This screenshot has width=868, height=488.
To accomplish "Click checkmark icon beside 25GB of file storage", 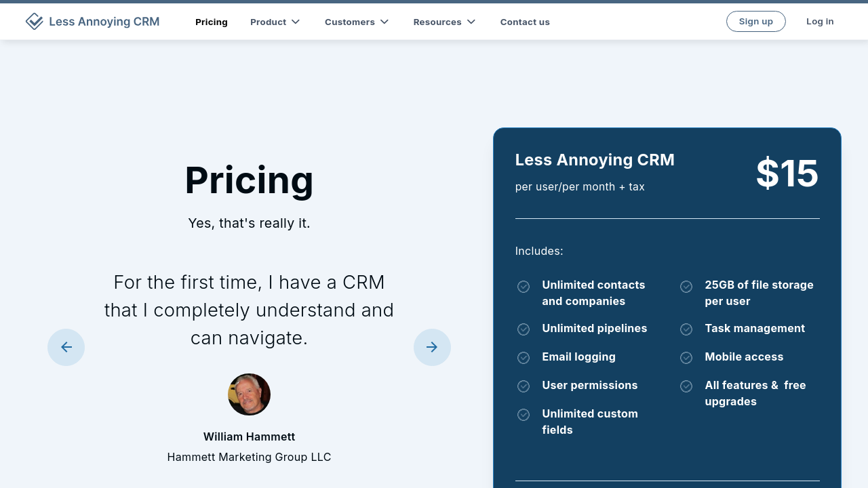I will pos(686,287).
